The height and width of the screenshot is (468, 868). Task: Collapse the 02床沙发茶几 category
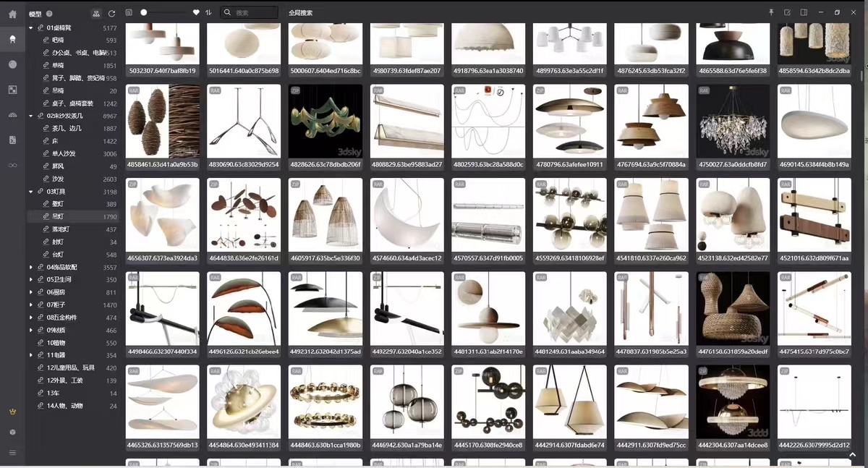(31, 116)
